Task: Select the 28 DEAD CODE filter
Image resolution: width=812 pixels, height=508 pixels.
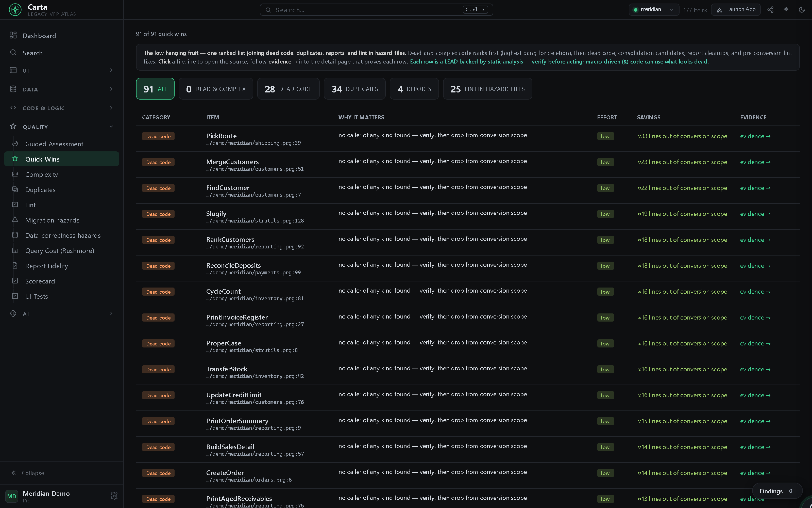Action: pos(288,89)
